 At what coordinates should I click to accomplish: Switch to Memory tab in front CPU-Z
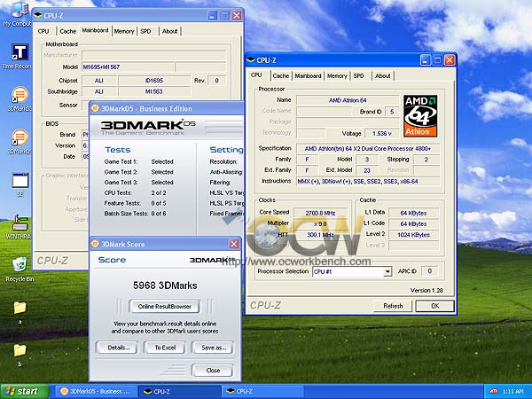pyautogui.click(x=337, y=75)
